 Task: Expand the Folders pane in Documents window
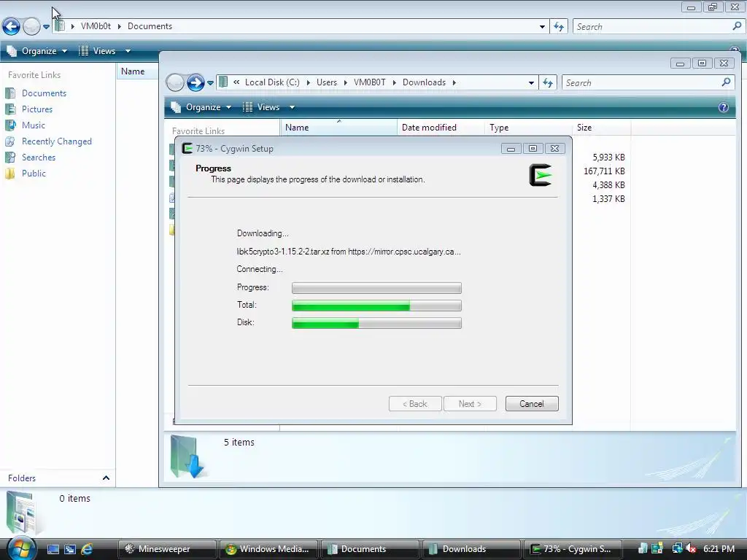coord(106,478)
